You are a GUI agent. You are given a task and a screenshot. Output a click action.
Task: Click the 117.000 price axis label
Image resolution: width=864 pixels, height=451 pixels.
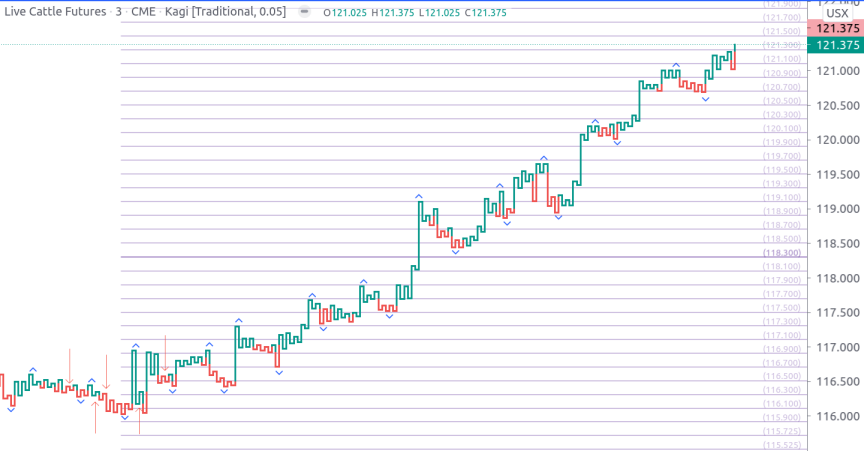(838, 347)
